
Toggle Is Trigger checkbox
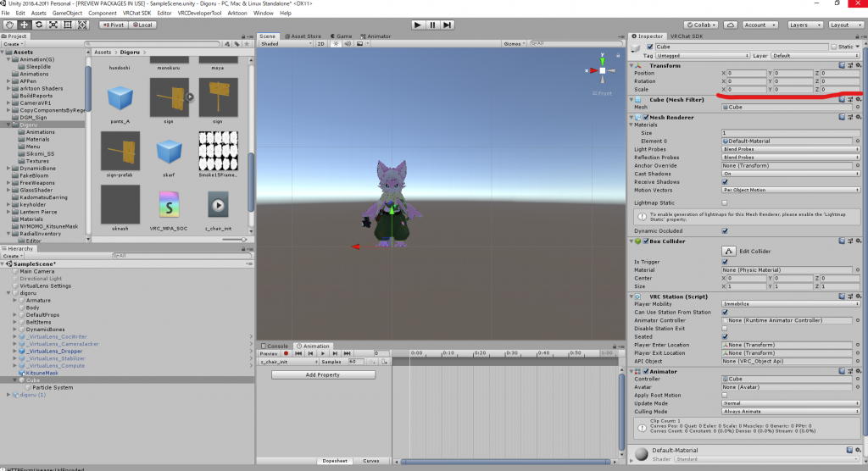tap(725, 262)
